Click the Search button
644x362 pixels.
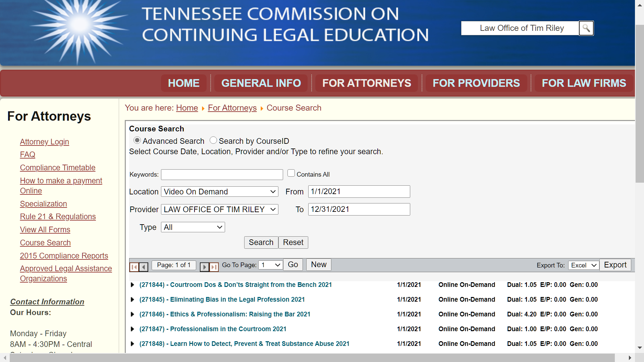click(261, 242)
